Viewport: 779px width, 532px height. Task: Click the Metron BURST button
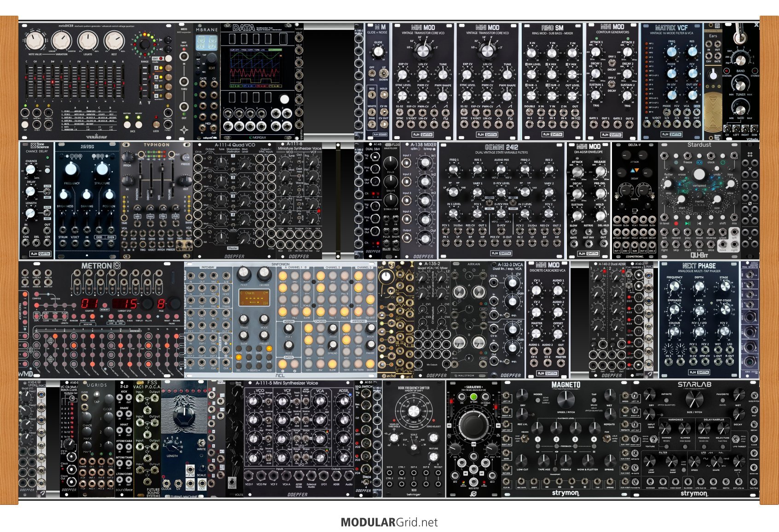pos(83,316)
